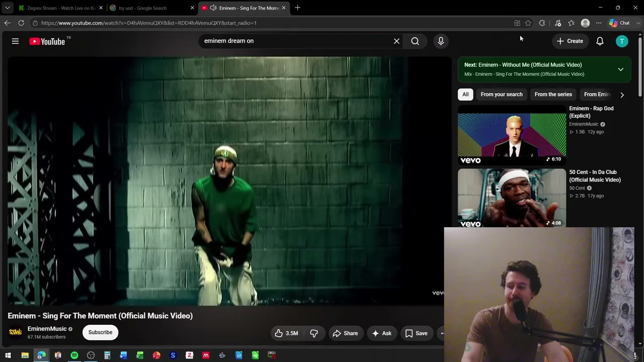Screen dimensions: 644x362
Task: Show more filter chips with the arrow
Action: coord(622,95)
